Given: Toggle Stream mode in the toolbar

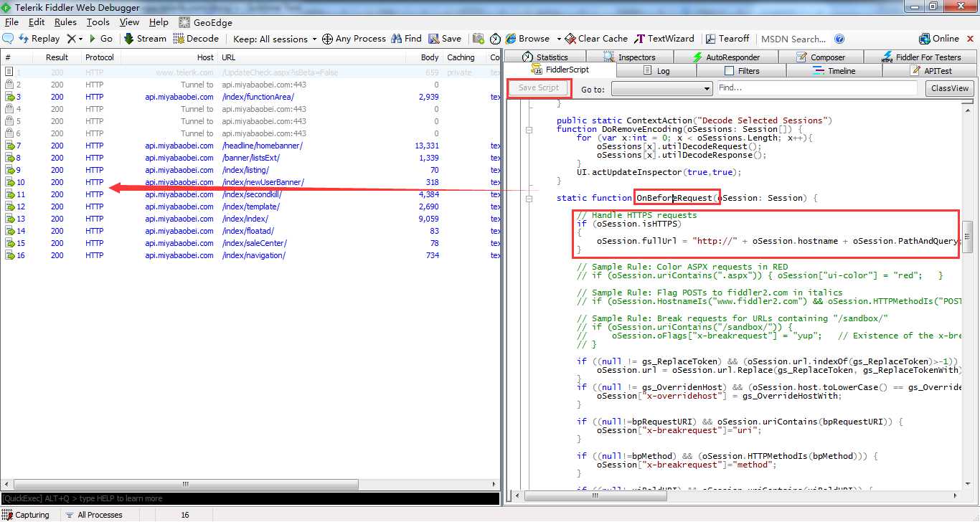Looking at the screenshot, I should click(145, 39).
